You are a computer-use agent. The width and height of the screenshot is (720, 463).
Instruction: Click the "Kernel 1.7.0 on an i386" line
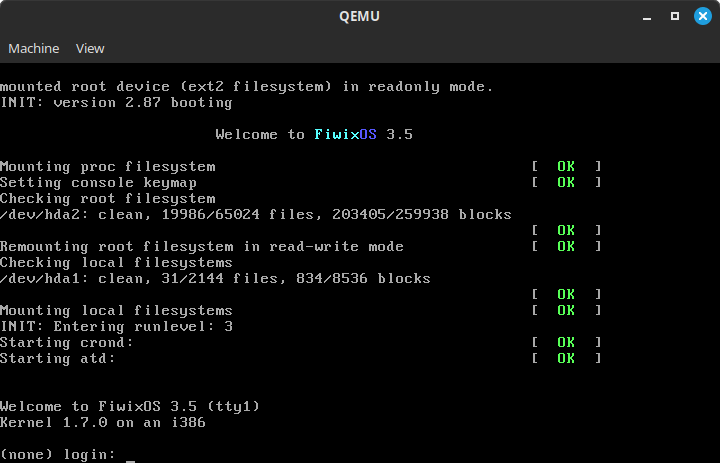[x=103, y=422]
